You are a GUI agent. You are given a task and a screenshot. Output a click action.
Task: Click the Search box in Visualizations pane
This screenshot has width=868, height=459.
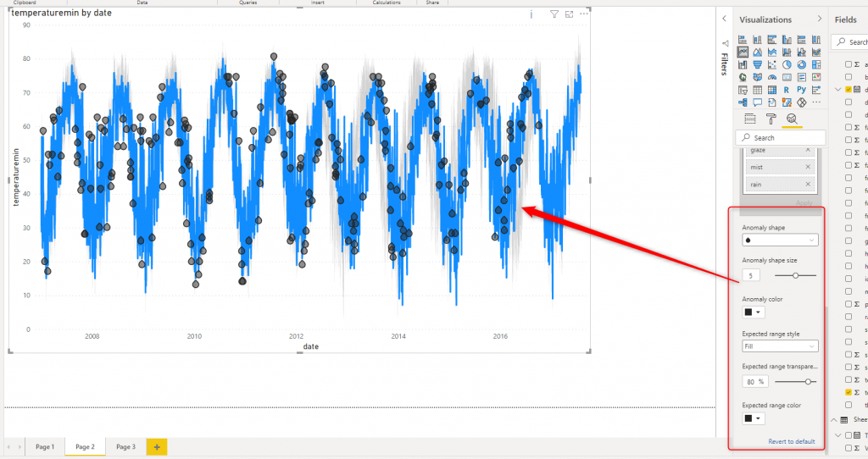[780, 137]
